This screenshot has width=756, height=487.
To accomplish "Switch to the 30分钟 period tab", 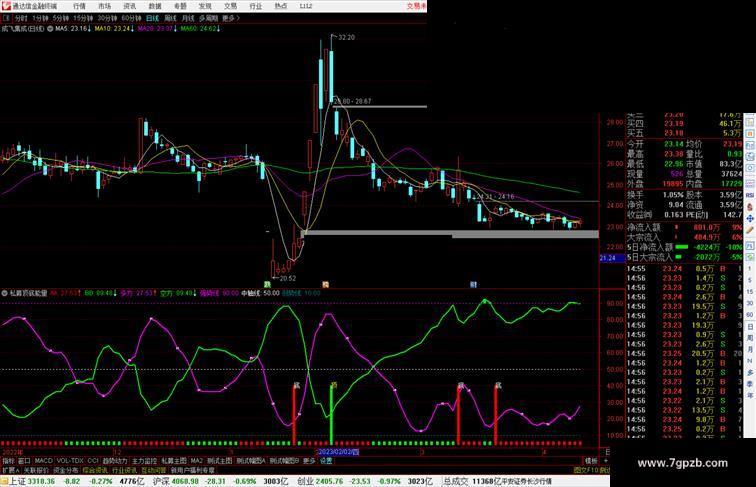I will click(107, 18).
